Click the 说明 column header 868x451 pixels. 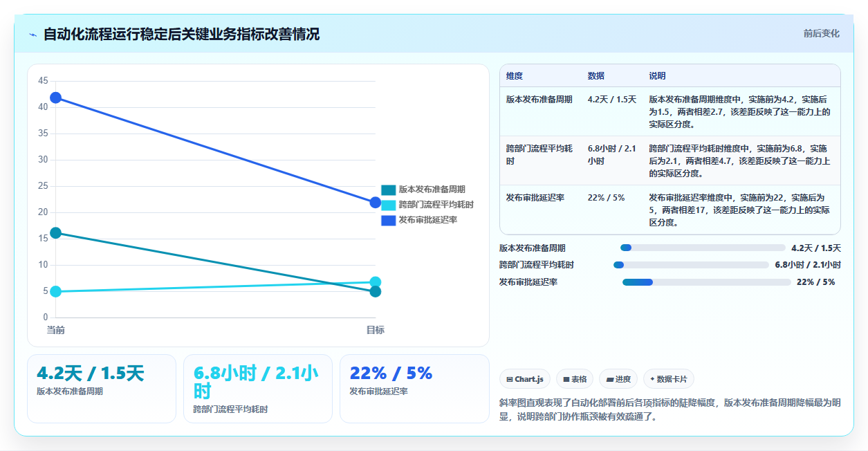tap(657, 75)
